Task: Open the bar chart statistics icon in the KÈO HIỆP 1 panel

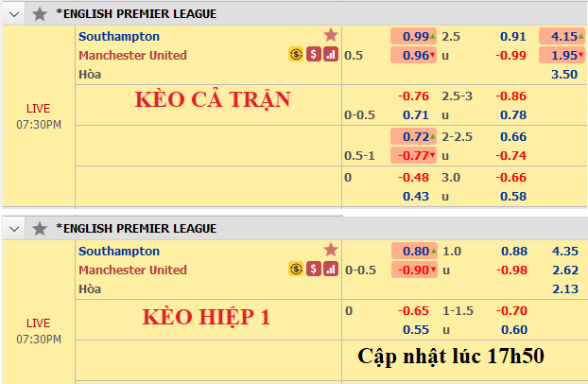Action: (x=330, y=270)
